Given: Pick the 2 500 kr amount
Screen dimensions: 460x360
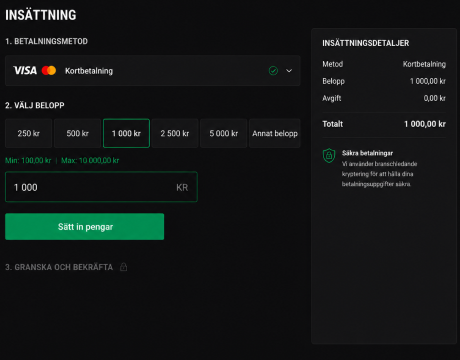Looking at the screenshot, I should (175, 133).
